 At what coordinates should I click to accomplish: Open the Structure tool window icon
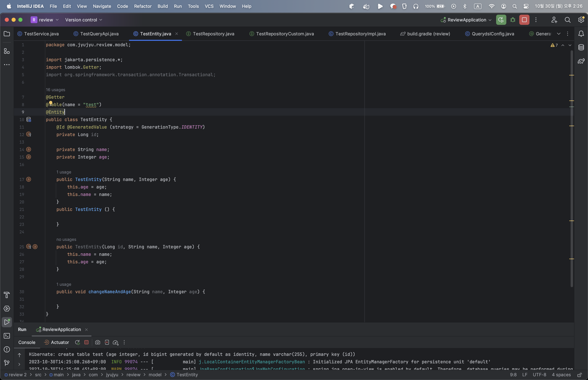(x=7, y=51)
